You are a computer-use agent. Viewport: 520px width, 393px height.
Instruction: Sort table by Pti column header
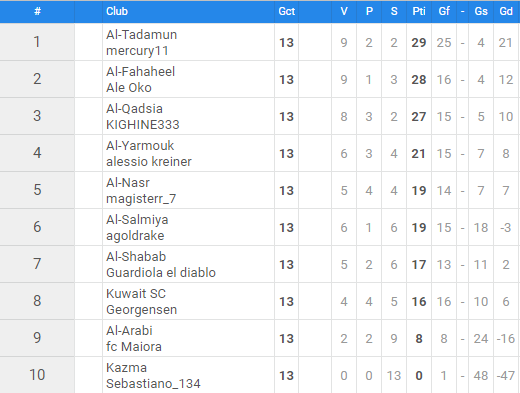tap(419, 11)
